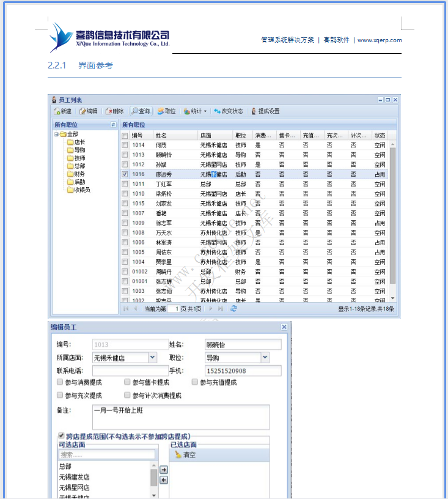Click the 可选店面 search field
The width and height of the screenshot is (448, 499).
107,455
